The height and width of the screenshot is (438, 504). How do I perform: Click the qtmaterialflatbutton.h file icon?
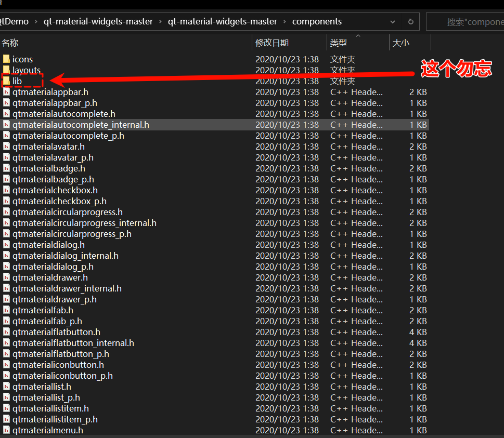(x=6, y=333)
